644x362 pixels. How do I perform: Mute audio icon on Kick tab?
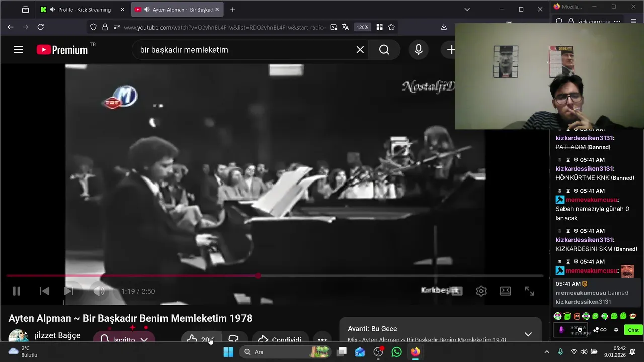click(x=53, y=10)
